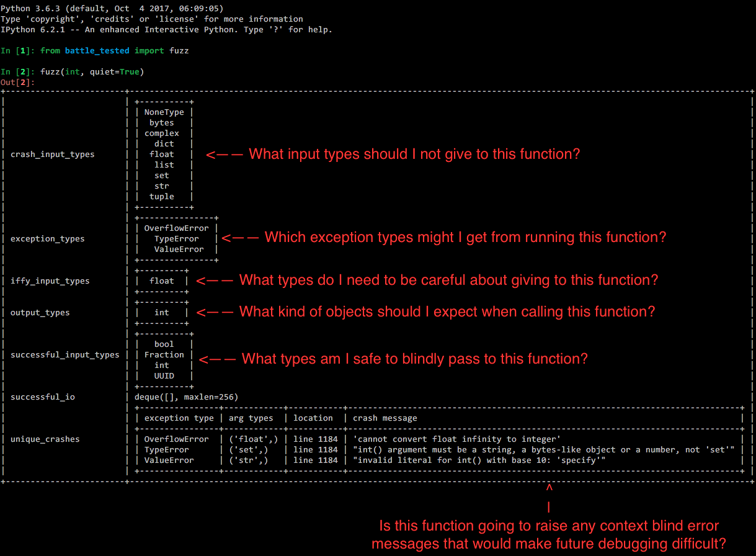Click the 'arg types' column header

click(x=251, y=418)
